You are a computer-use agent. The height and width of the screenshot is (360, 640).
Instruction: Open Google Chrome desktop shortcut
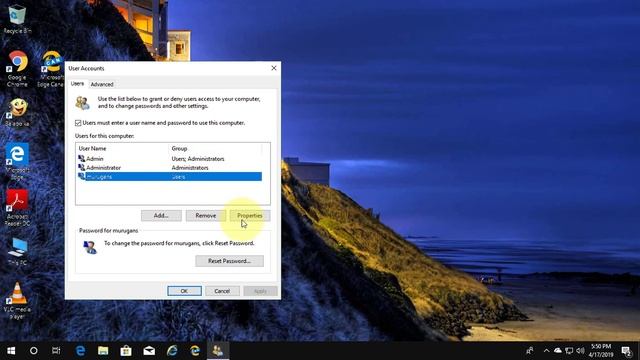pyautogui.click(x=17, y=69)
